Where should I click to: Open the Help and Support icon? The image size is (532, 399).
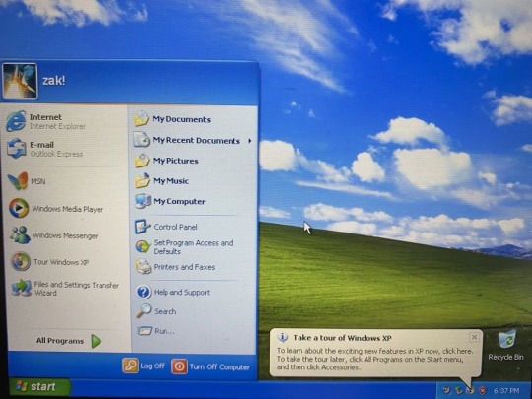[144, 292]
